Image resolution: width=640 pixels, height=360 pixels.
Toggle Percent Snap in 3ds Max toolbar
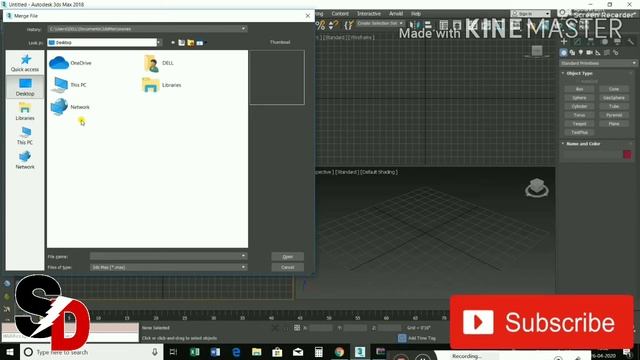[x=321, y=25]
